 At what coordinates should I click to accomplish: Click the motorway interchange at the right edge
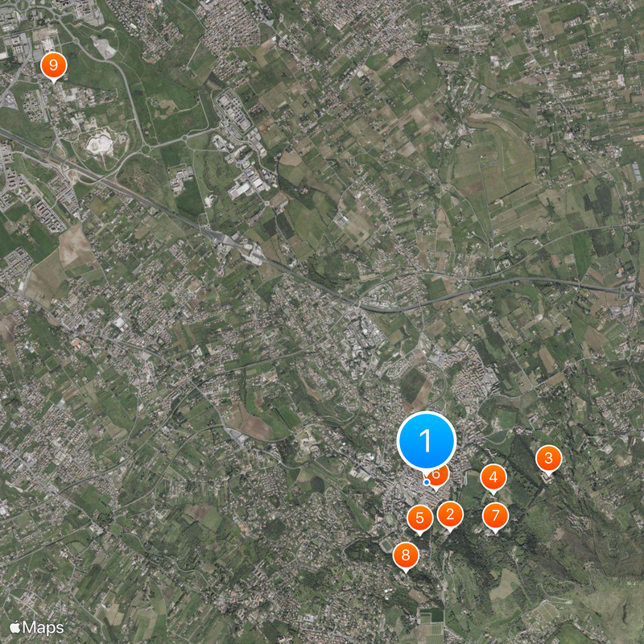(x=630, y=291)
